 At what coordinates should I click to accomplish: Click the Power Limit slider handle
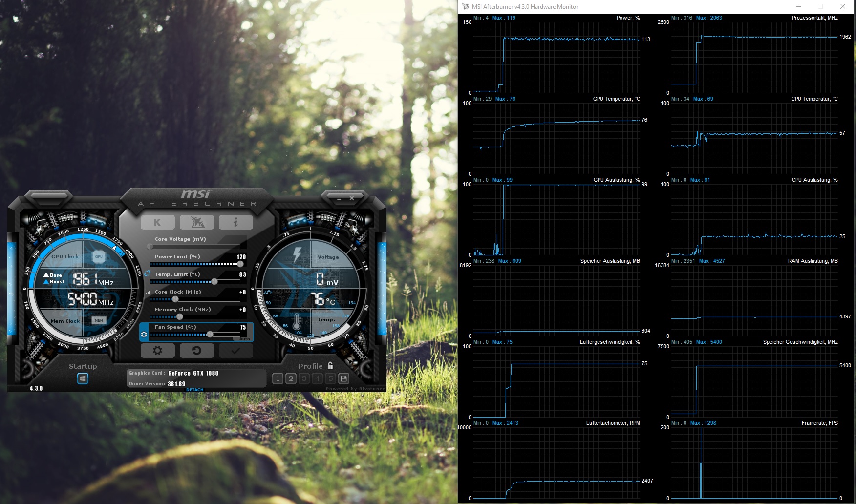tap(240, 264)
